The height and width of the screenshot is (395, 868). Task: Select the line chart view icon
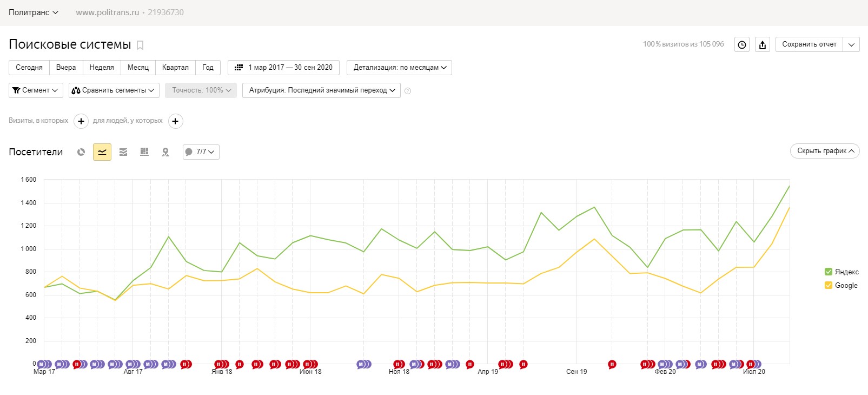102,152
